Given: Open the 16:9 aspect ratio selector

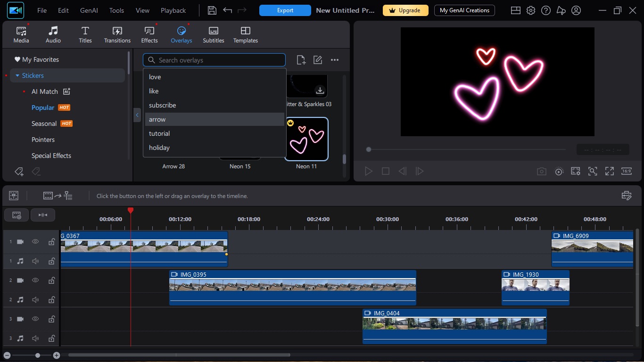Looking at the screenshot, I should point(626,172).
